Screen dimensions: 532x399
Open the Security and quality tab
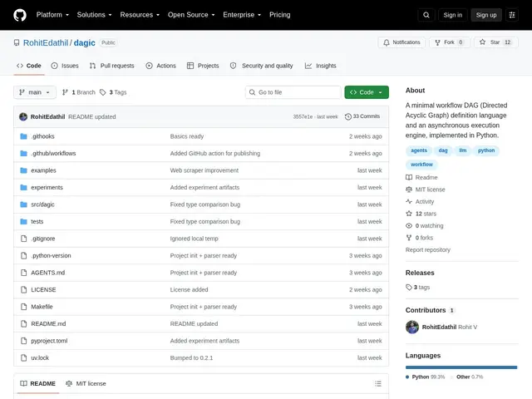click(261, 66)
